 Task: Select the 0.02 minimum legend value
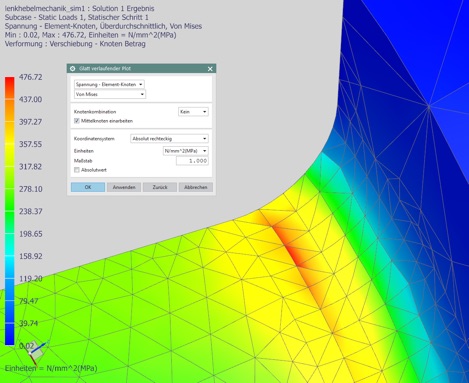tap(27, 346)
